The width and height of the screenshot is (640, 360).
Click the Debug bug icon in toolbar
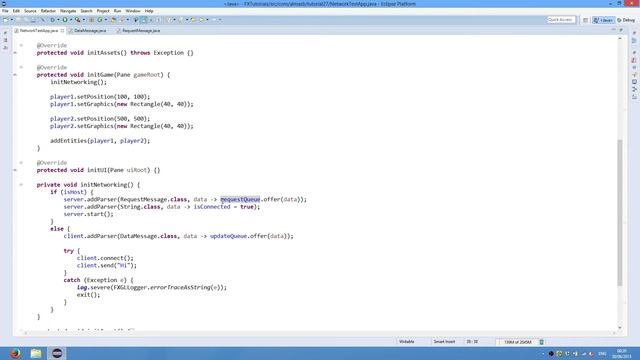pos(52,20)
